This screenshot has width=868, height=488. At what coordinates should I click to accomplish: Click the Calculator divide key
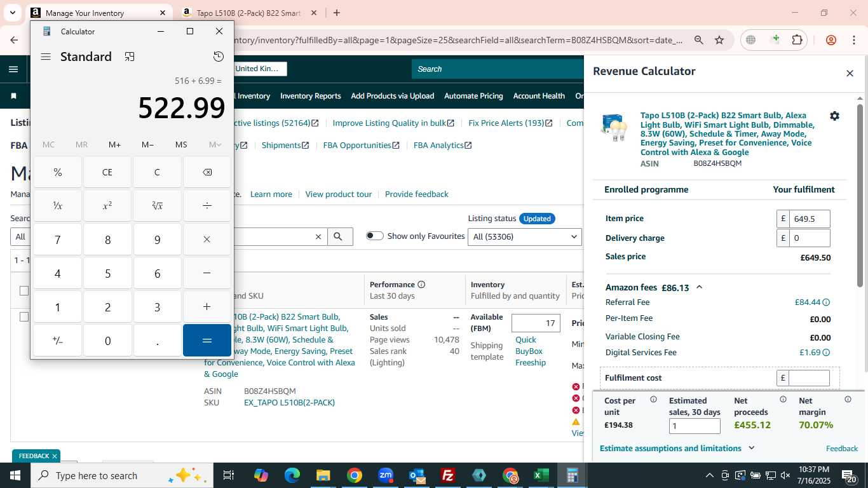pyautogui.click(x=207, y=206)
